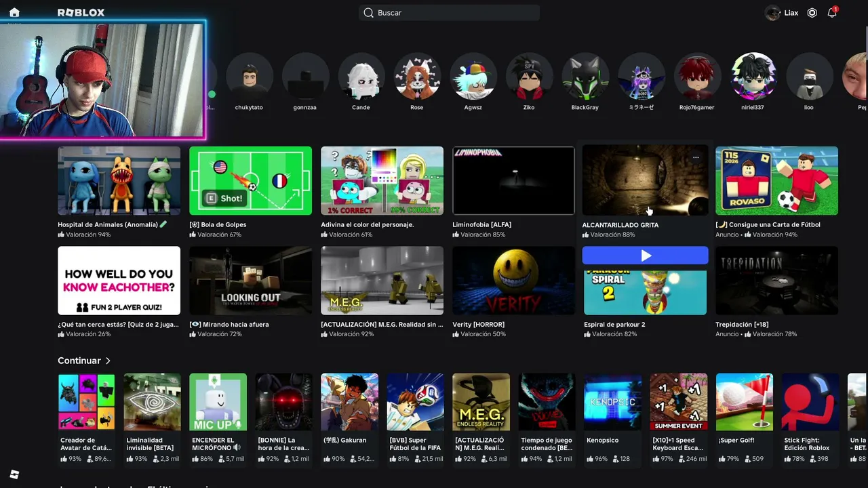The height and width of the screenshot is (488, 868).
Task: Open friend lioo's avatar
Action: 809,76
